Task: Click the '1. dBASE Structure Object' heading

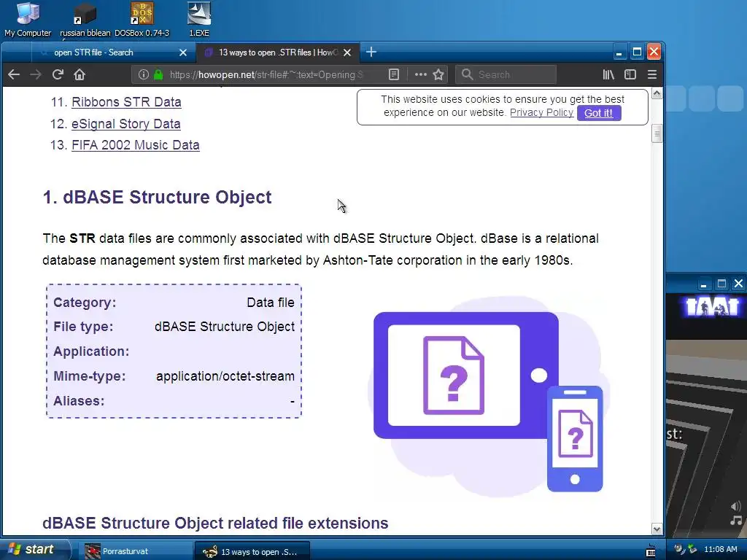Action: [x=158, y=197]
